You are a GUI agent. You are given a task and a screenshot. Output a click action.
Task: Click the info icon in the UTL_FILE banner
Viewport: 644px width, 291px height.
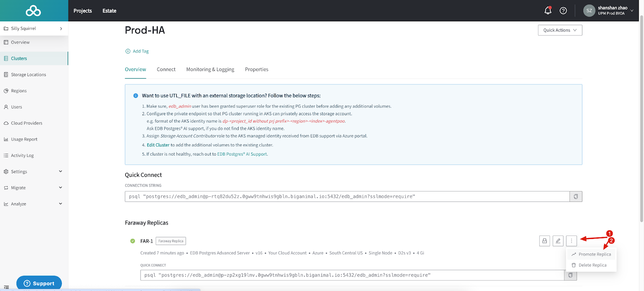(x=136, y=96)
